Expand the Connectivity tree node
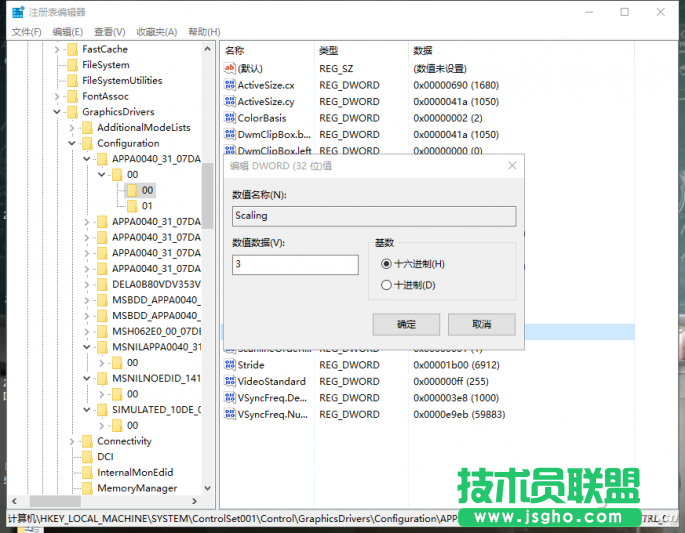The width and height of the screenshot is (685, 533). pyautogui.click(x=72, y=442)
